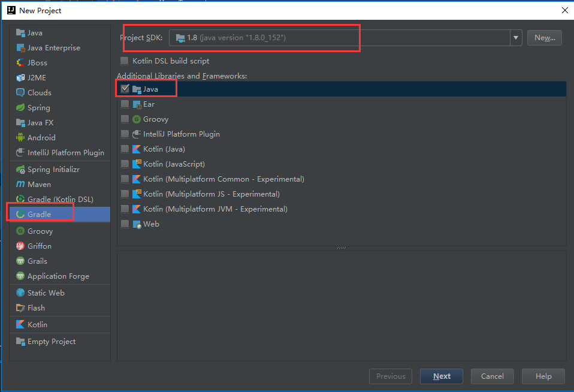Enable Kotlin DSL build script checkbox
The width and height of the screenshot is (574, 392).
[x=125, y=61]
